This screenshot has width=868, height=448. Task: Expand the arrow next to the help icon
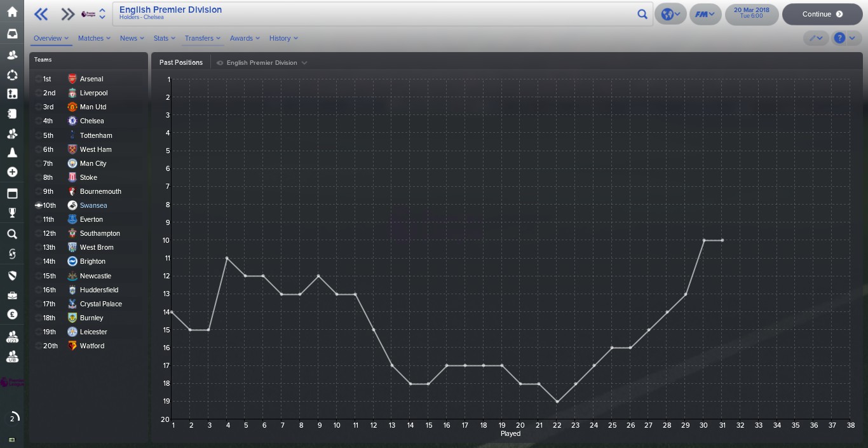point(853,38)
